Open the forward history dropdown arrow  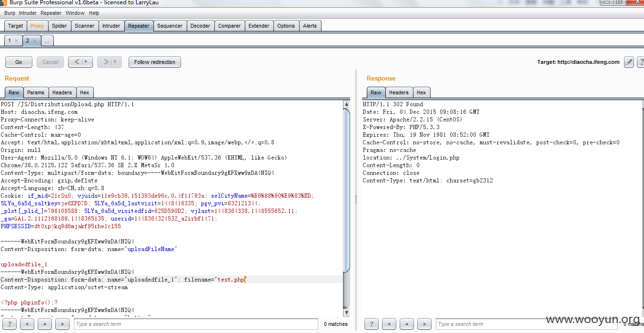[x=116, y=62]
